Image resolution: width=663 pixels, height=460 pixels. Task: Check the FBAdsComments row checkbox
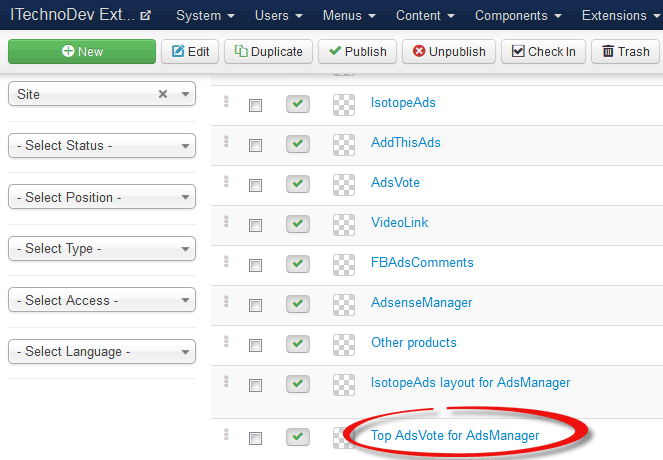255,265
